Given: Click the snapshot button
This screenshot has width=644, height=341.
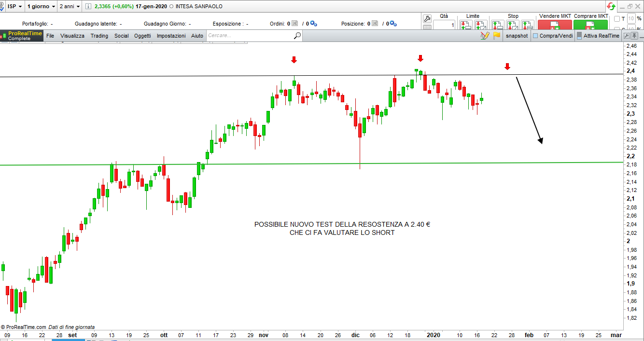Looking at the screenshot, I should point(517,36).
